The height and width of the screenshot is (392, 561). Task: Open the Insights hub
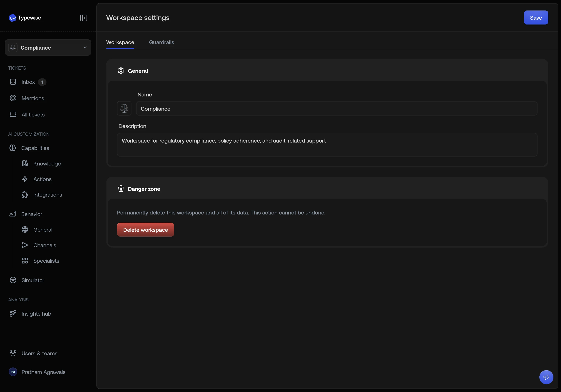tap(36, 314)
